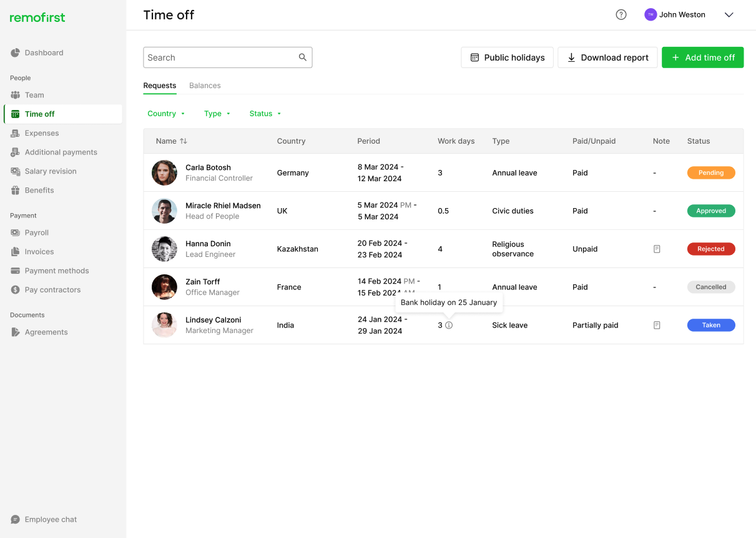Click the Time off calendar icon
Viewport: 756px width, 538px height.
[16, 114]
